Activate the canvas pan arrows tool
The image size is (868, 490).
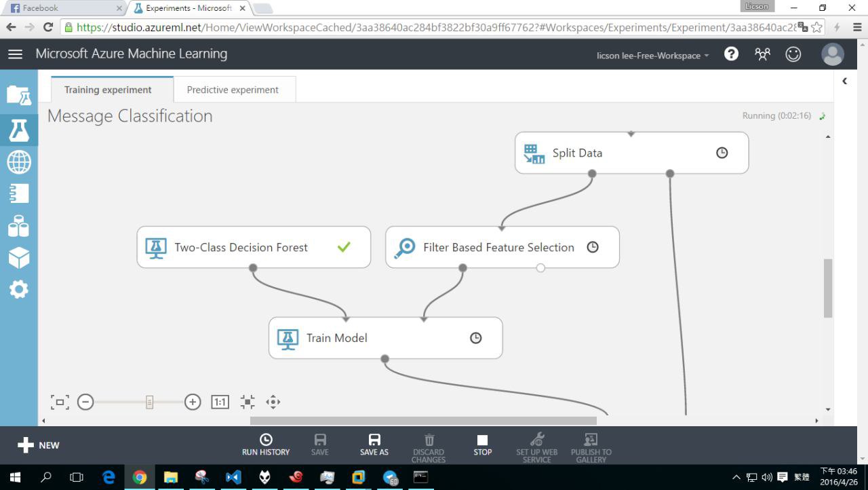(x=273, y=402)
